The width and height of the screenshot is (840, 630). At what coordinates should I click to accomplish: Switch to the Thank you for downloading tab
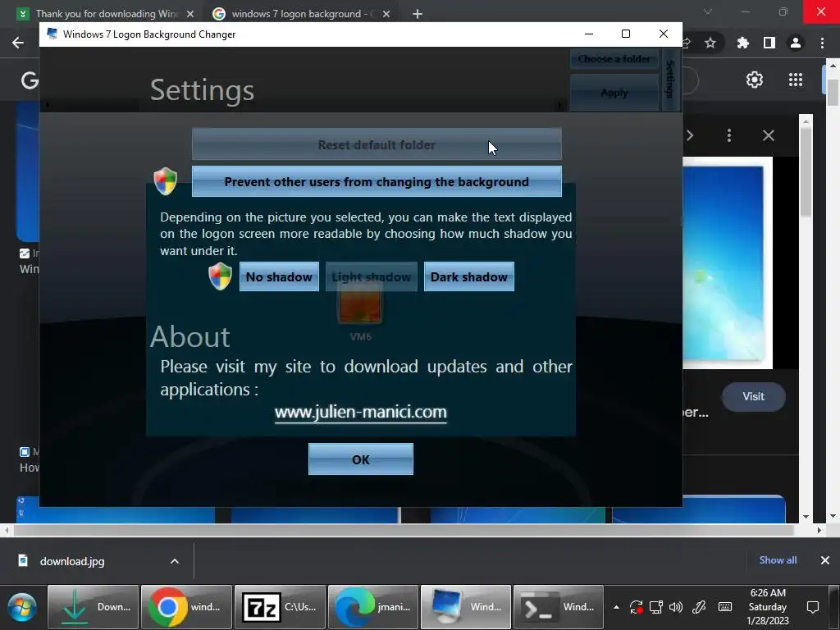(107, 14)
